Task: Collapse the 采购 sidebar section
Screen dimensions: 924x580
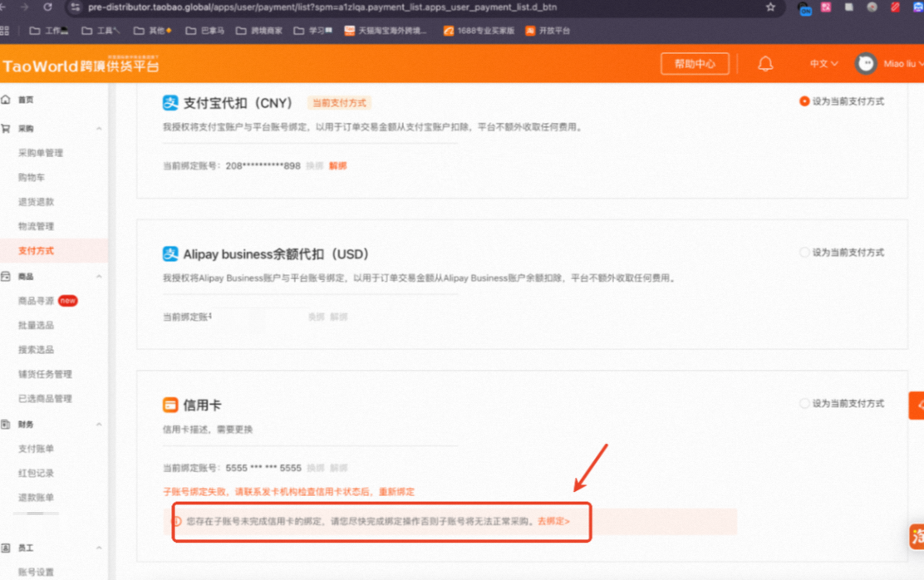Action: (99, 129)
